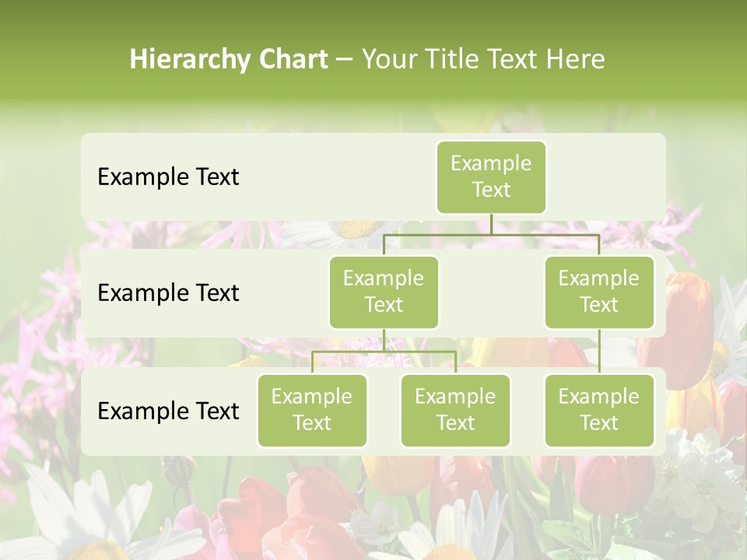Select horizontal connector above bottom-left two boxes
The width and height of the screenshot is (747, 560).
coord(384,352)
